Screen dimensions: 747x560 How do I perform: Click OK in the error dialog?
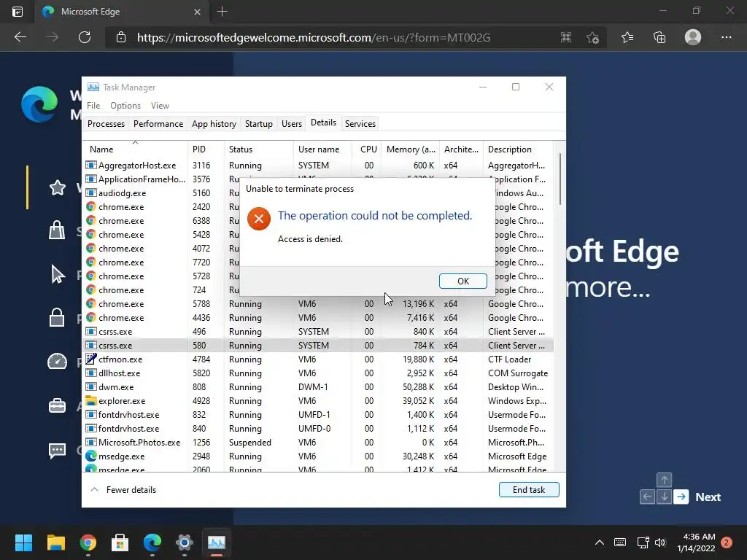click(x=462, y=281)
